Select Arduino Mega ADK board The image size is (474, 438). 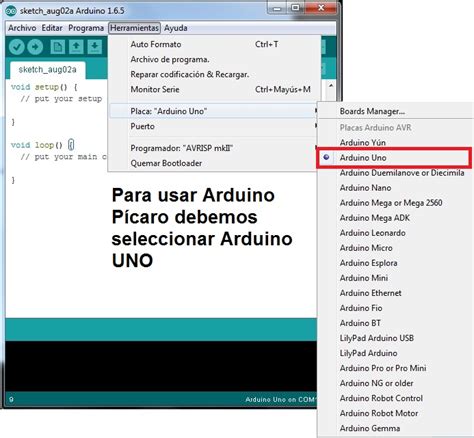click(x=395, y=218)
